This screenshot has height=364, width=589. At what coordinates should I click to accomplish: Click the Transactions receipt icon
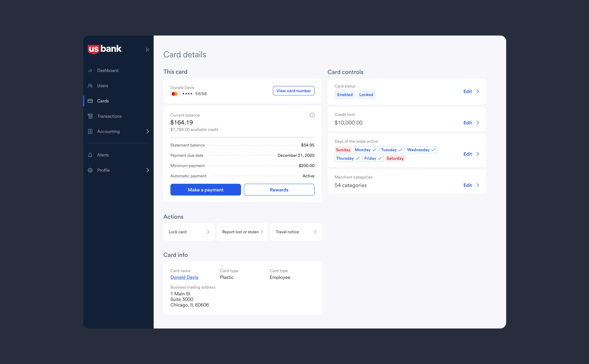tap(90, 116)
